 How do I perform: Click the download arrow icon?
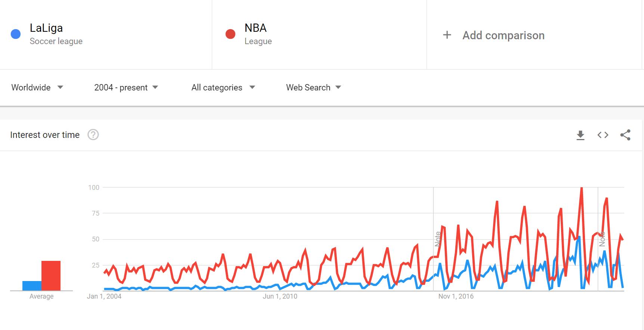tap(580, 135)
